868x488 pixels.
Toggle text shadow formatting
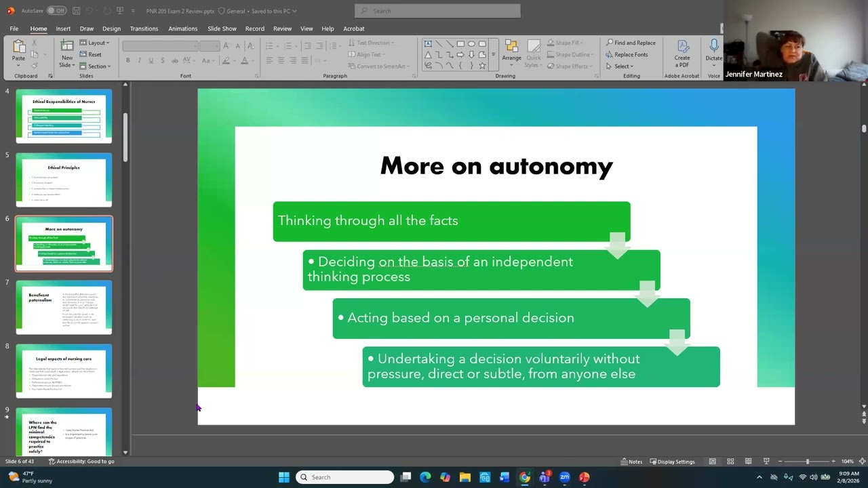(x=162, y=60)
